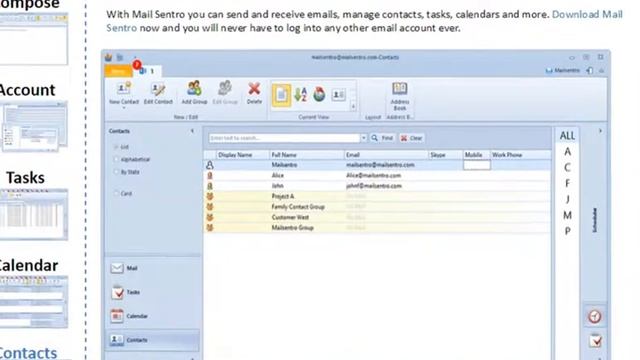Open Calendar in navigation pane
This screenshot has width=640, height=360.
(x=129, y=316)
